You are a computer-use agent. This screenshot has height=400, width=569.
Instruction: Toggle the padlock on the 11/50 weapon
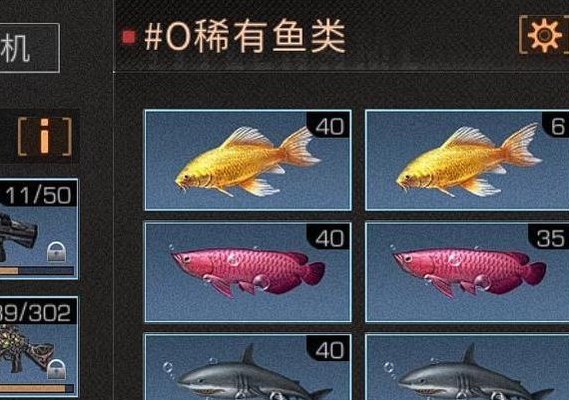[x=57, y=252]
